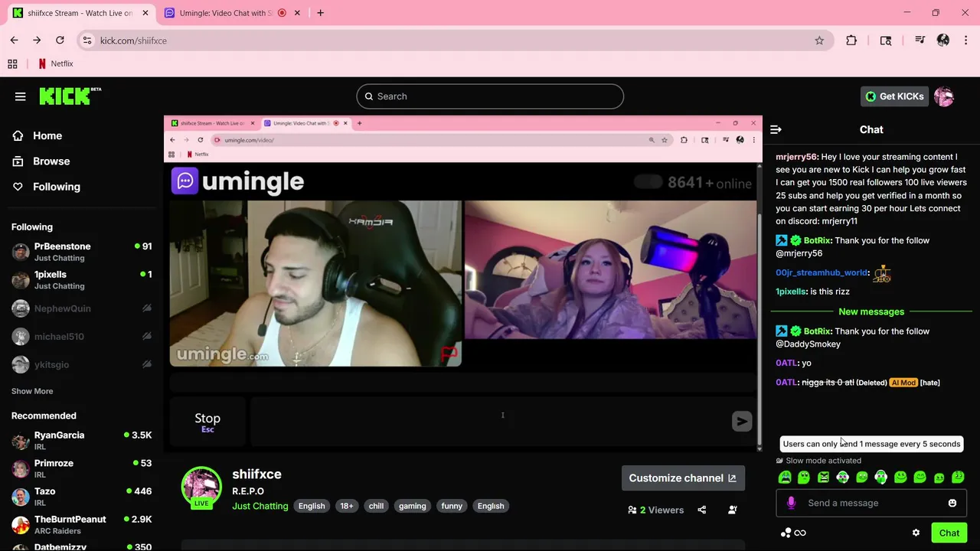Open the emoji picker in chat box
The height and width of the screenshot is (551, 980).
click(x=952, y=503)
